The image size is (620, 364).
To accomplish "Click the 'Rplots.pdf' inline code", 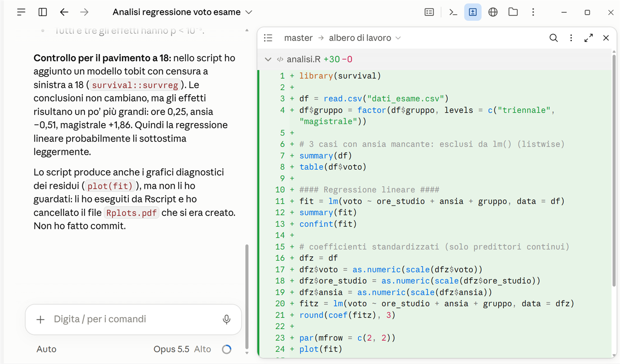I will [131, 213].
